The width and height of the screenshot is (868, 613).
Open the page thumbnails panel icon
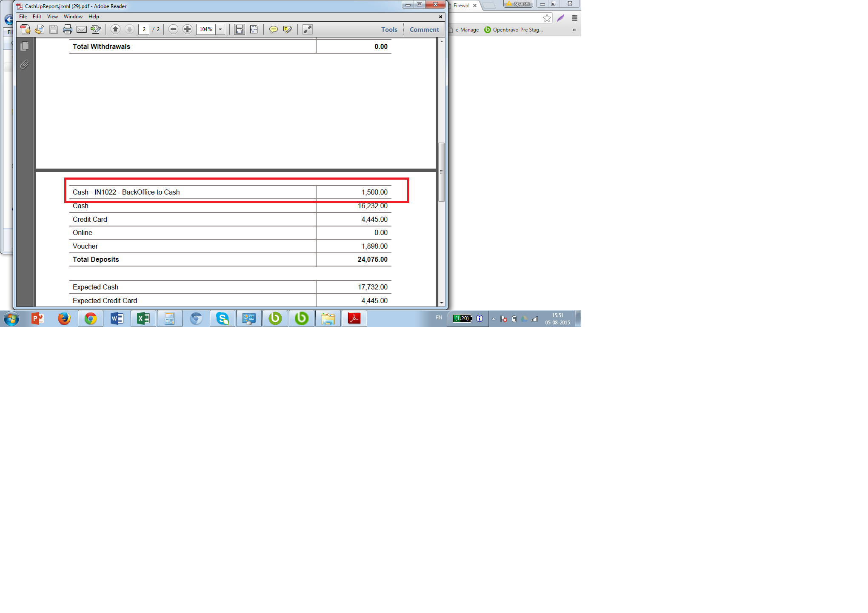(x=25, y=46)
